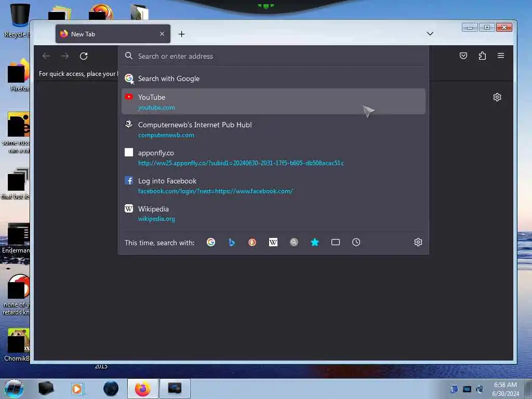Click the Search or enter address field

273,56
